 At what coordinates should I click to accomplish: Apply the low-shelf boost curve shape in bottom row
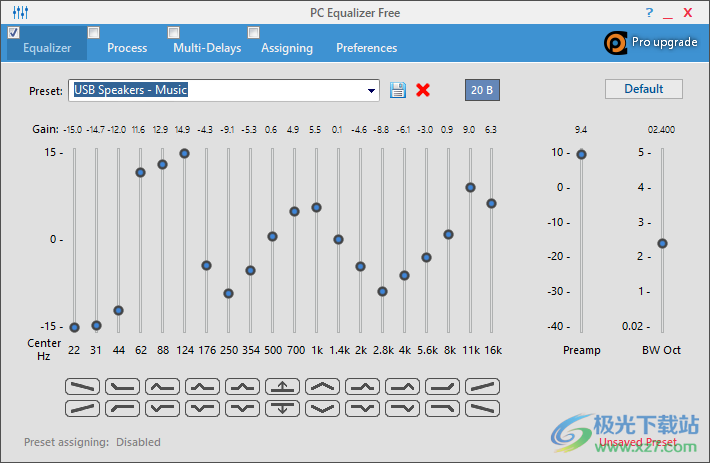[122, 409]
